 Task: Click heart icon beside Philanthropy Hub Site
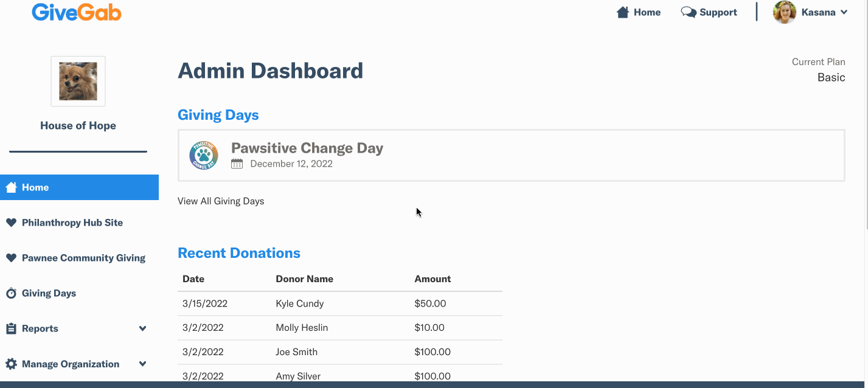pos(11,223)
